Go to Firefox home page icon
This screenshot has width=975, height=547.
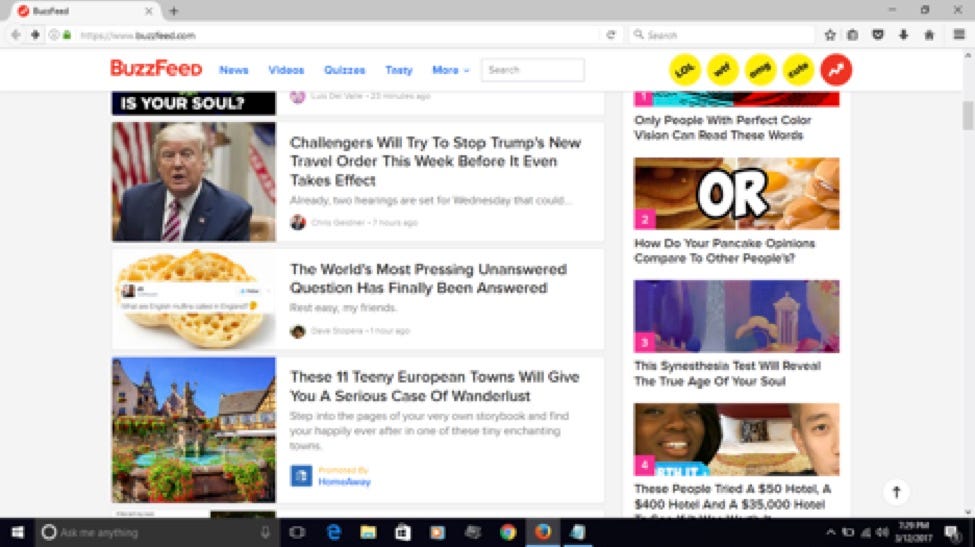[929, 35]
